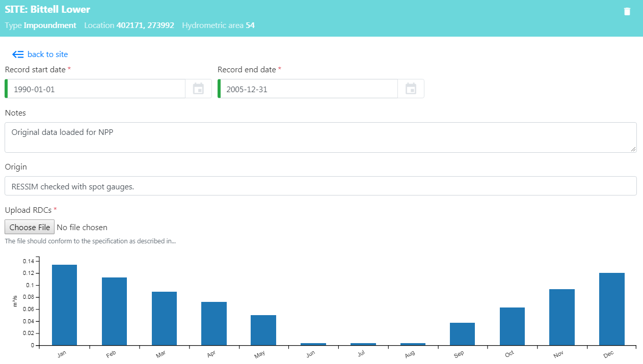The image size is (643, 364).
Task: Select the December bar in chart
Action: click(x=611, y=309)
